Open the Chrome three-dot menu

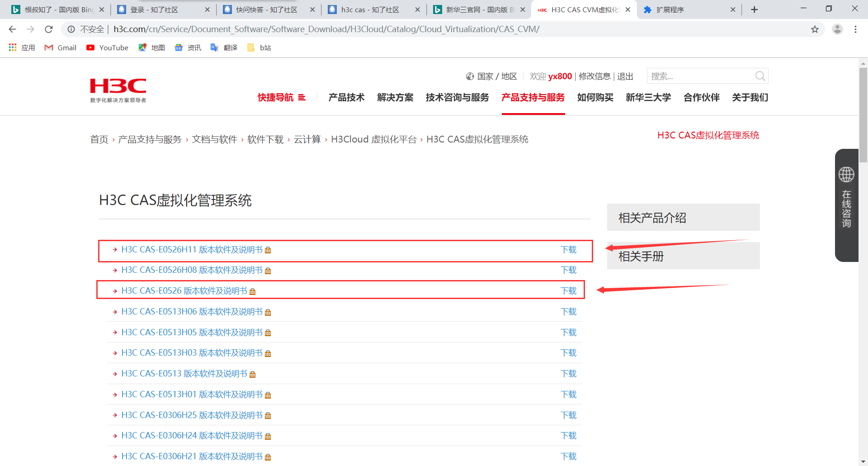(855, 29)
